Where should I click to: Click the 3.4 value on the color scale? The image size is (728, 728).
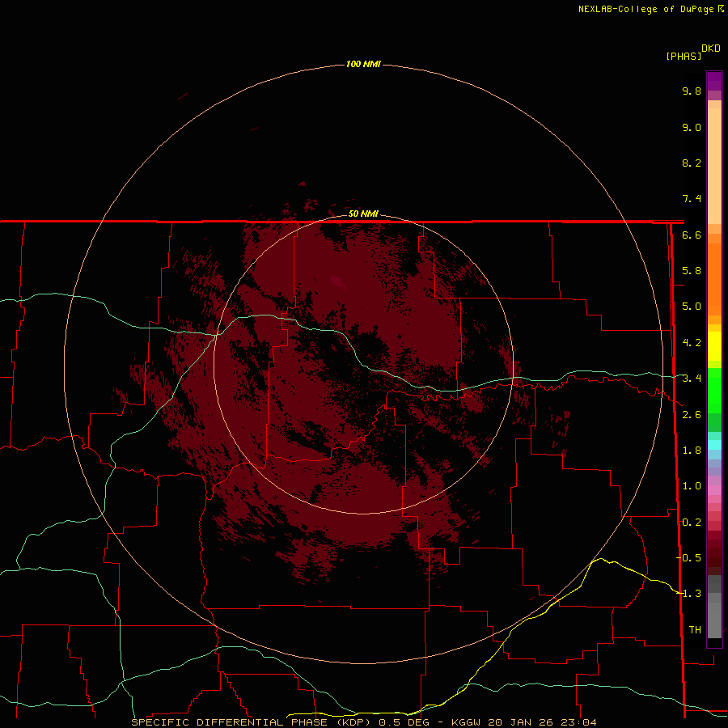(x=692, y=379)
